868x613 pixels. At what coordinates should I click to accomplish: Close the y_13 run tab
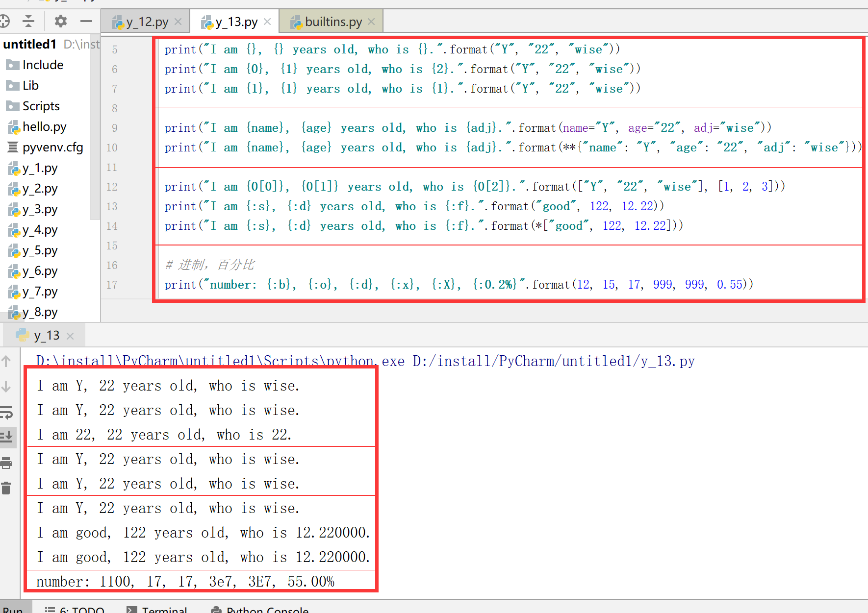[70, 336]
